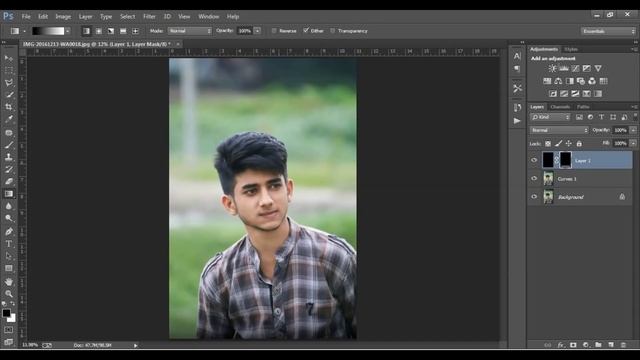
Task: Select the Eraser tool
Action: point(9,182)
